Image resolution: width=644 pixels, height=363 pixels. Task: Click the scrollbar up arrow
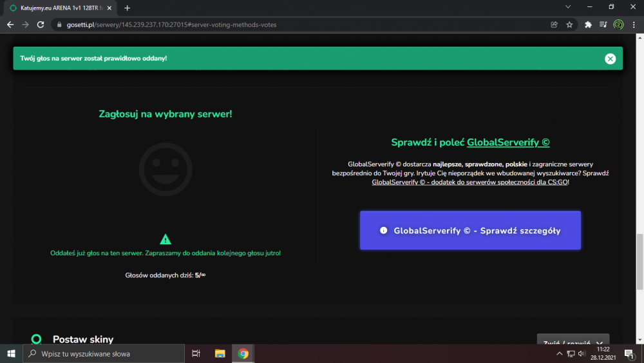click(x=639, y=37)
